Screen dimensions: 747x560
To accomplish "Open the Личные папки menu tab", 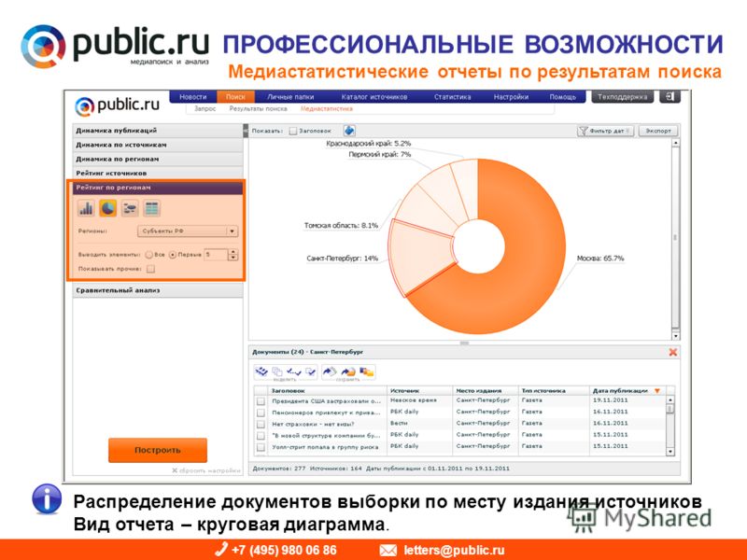I will pos(290,97).
